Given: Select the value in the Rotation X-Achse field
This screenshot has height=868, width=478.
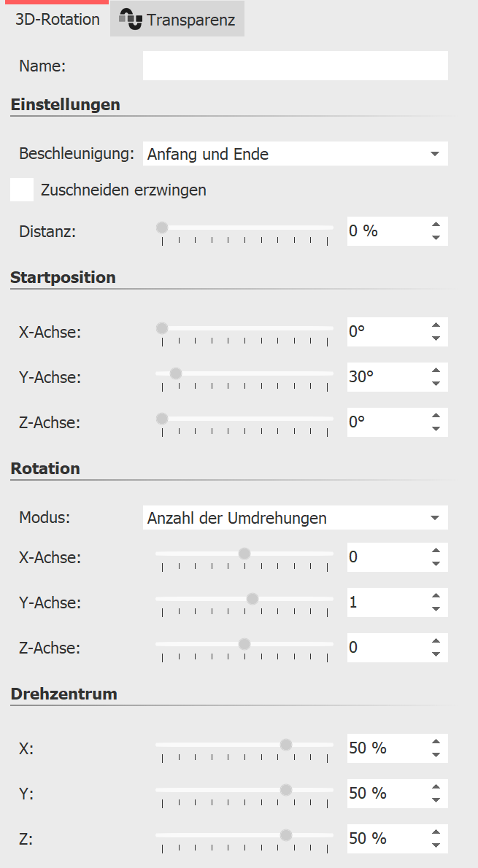Looking at the screenshot, I should [379, 557].
